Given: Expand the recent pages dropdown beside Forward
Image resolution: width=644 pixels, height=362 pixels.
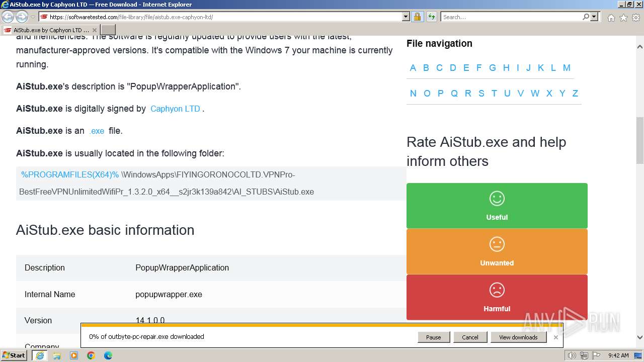Looking at the screenshot, I should (33, 17).
